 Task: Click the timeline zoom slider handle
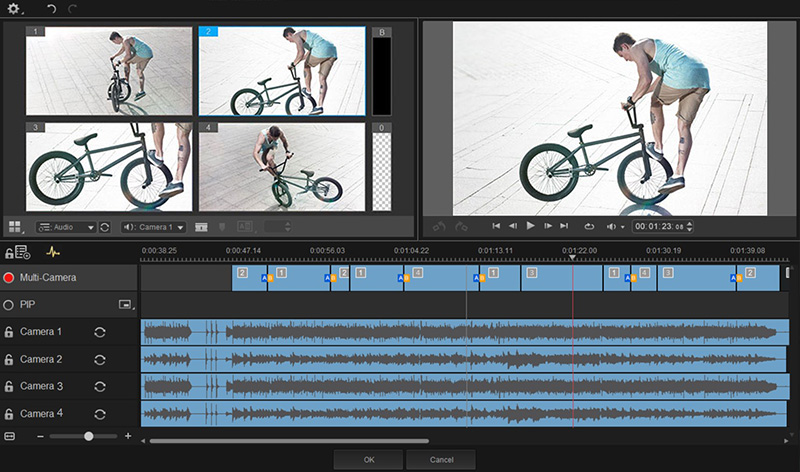[x=89, y=436]
